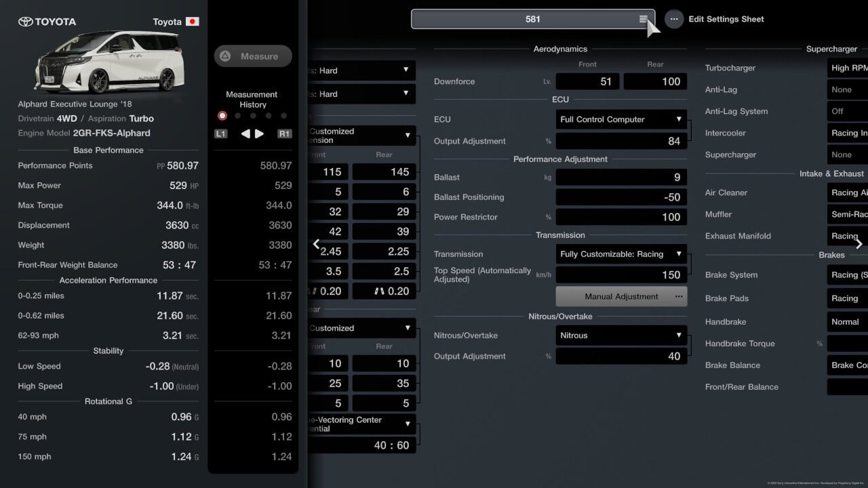Go to next measurement with right arrow
Viewport: 868px width, 488px height.
259,134
